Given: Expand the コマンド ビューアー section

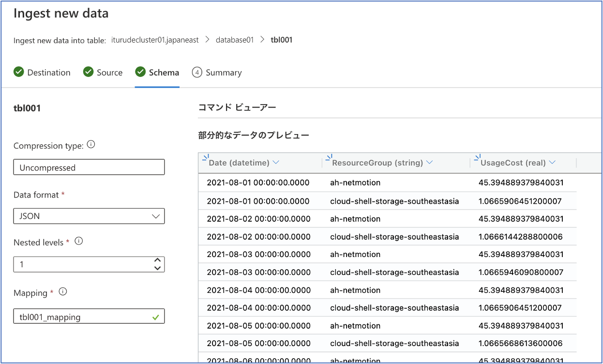Looking at the screenshot, I should (237, 107).
